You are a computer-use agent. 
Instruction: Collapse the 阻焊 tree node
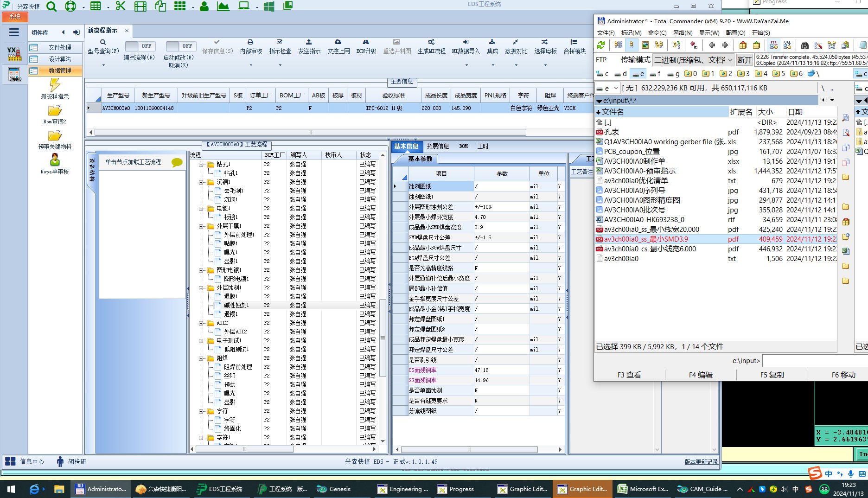click(x=202, y=358)
